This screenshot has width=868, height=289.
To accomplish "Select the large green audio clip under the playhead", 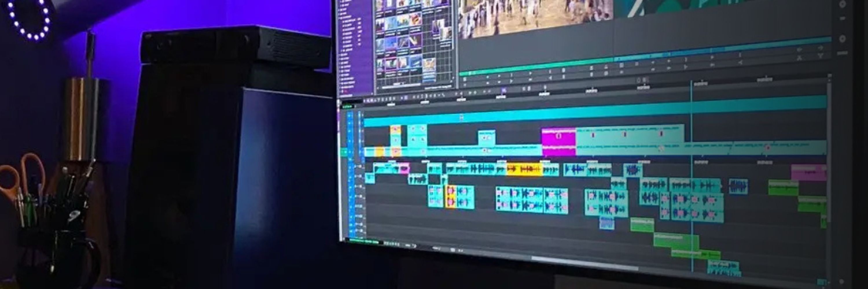I will point(677,241).
